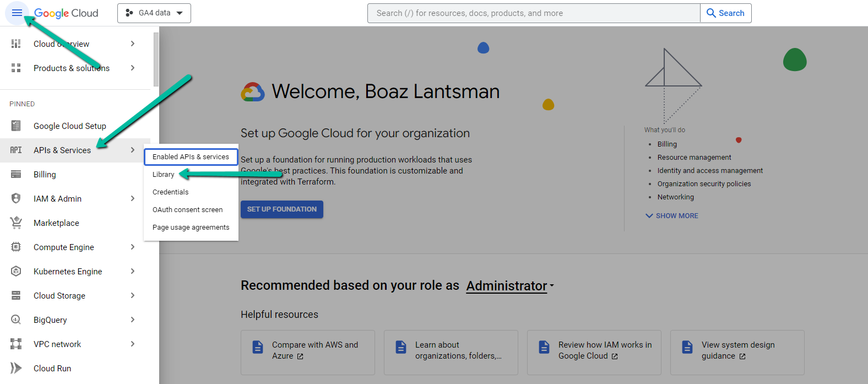Click the View system design document icon
Screen dimensions: 868x384
687,347
